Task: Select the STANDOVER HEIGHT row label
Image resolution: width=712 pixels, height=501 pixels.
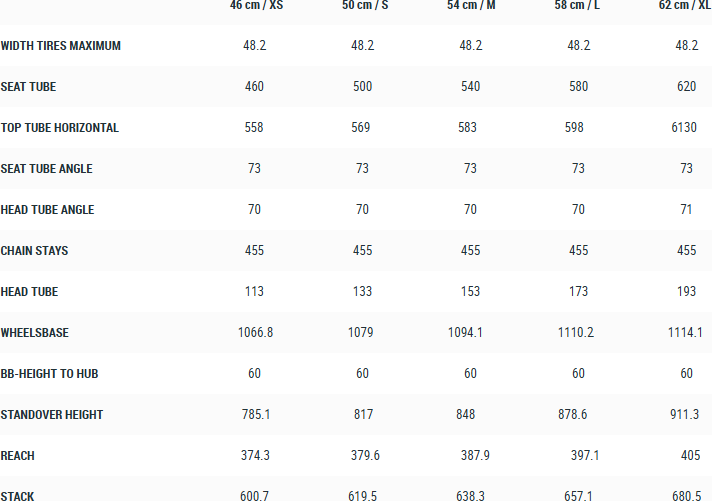Action: tap(52, 415)
